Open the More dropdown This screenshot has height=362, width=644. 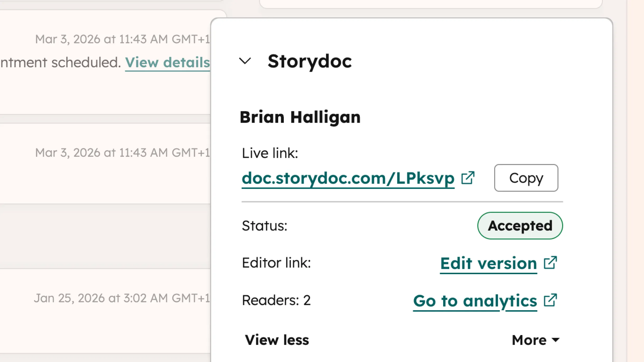click(536, 340)
